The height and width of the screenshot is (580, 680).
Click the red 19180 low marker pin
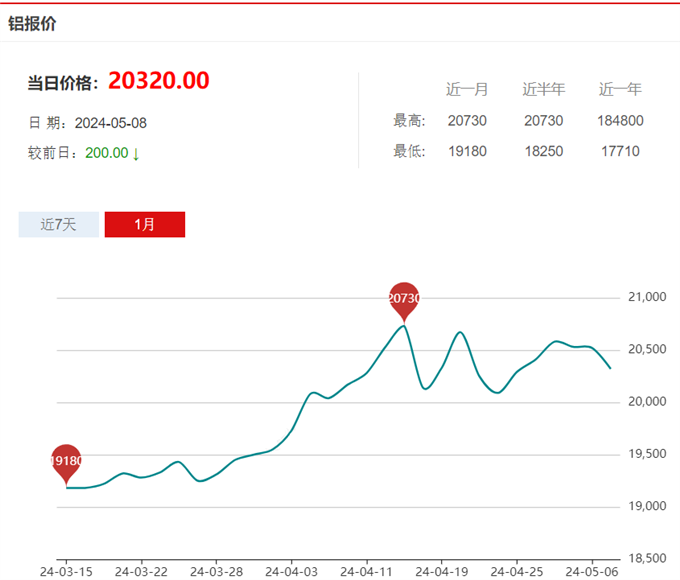pyautogui.click(x=65, y=462)
